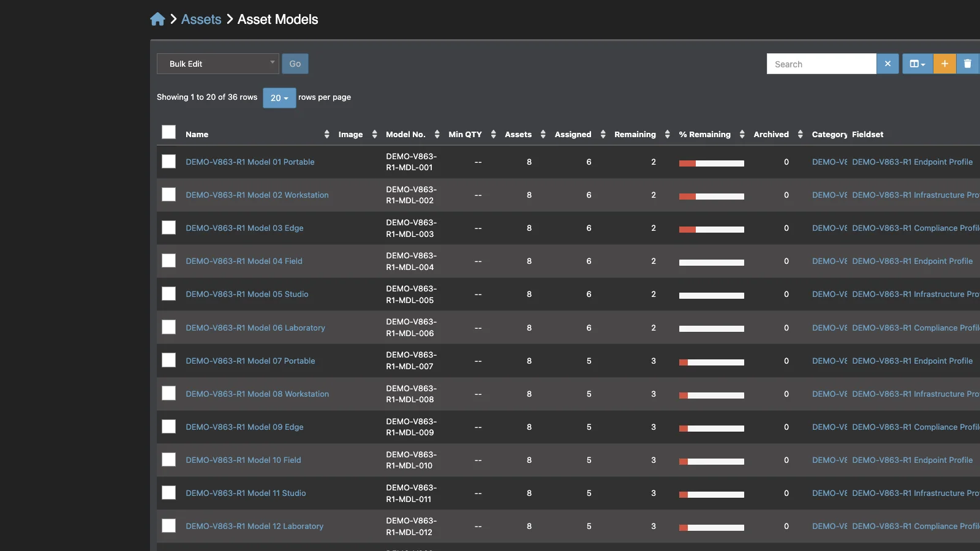Click model number DEMO-V863-R1-MDL-011
This screenshot has width=980, height=551.
pyautogui.click(x=411, y=493)
